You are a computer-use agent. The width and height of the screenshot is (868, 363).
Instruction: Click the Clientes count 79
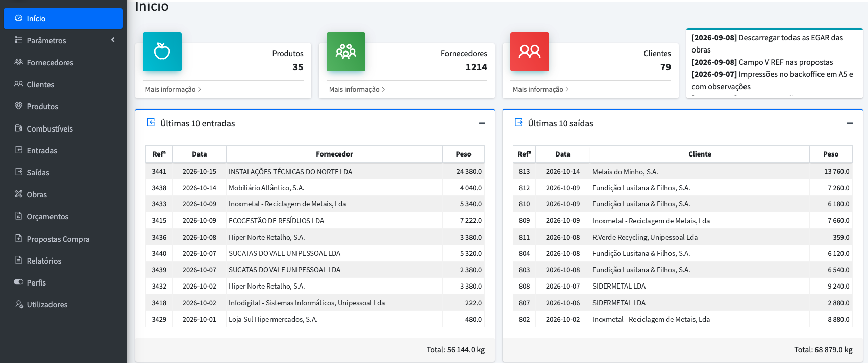point(665,67)
